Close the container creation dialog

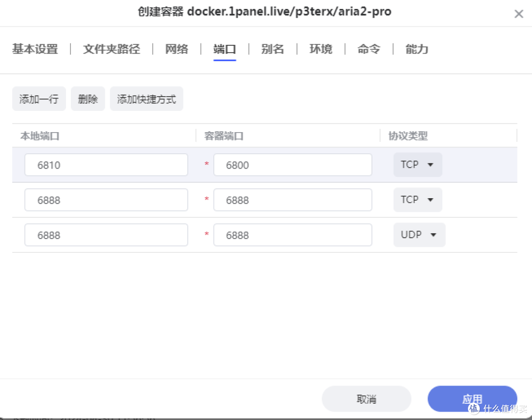[519, 13]
